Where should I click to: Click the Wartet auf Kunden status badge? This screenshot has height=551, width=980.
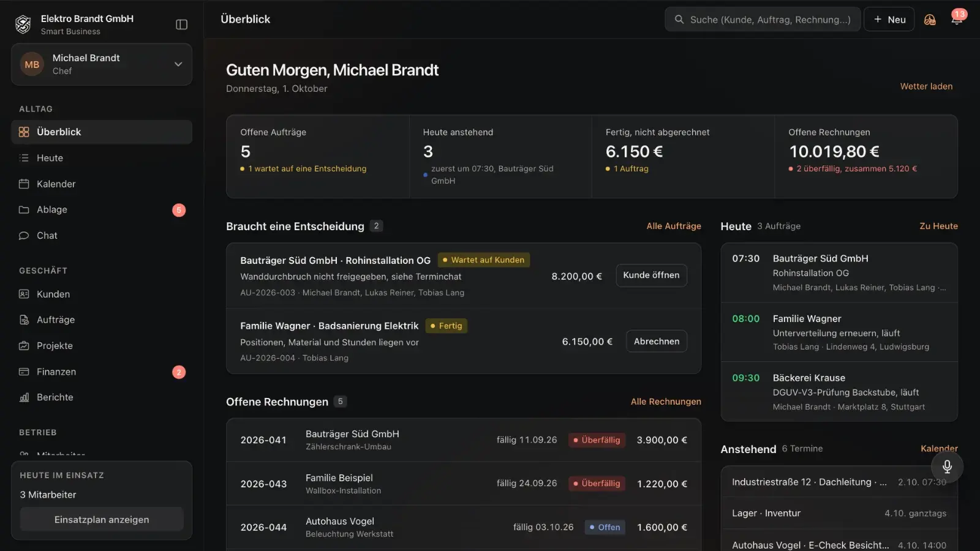click(x=483, y=260)
